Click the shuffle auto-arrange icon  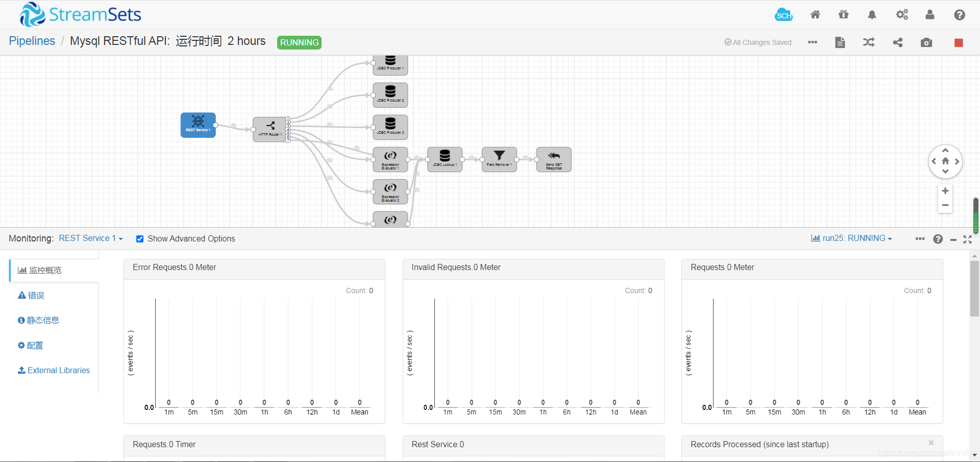coord(869,42)
